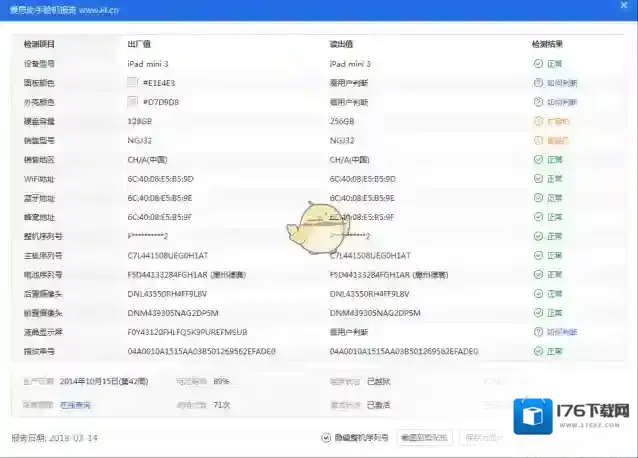Click production date 2014年10月15日
638x458 pixels.
pos(104,381)
